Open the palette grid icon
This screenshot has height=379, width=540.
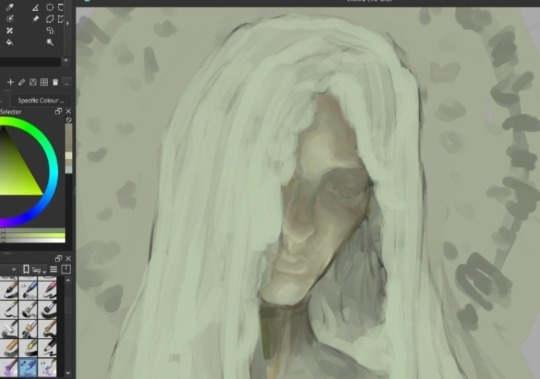pos(44,82)
